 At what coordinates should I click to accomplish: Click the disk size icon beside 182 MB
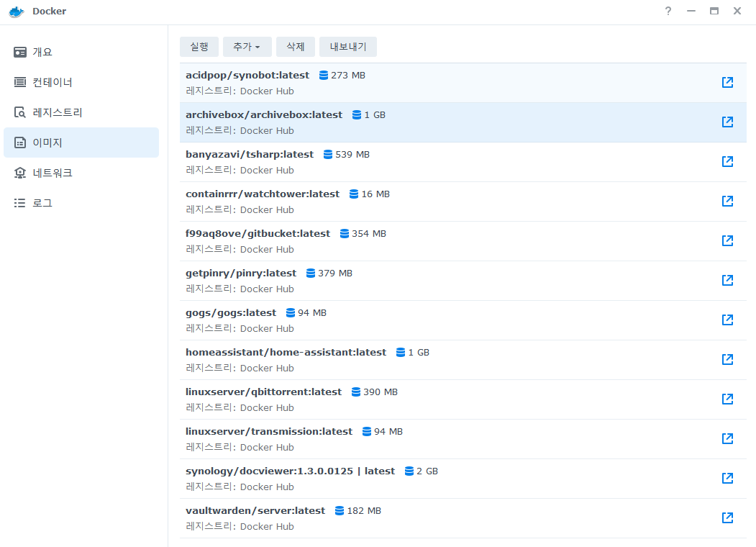340,510
